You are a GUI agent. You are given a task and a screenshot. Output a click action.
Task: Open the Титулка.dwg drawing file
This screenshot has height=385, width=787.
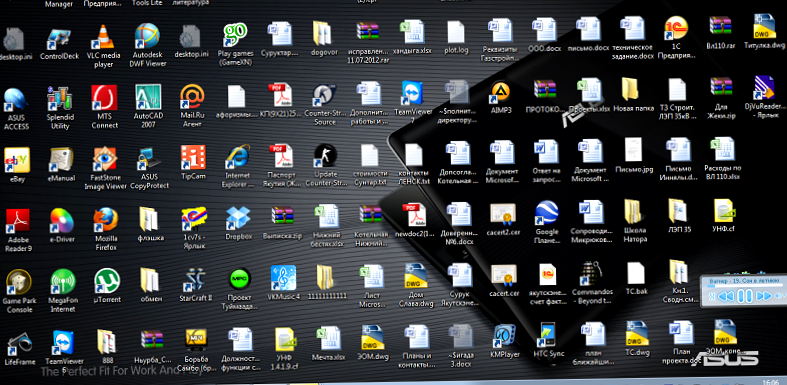click(x=764, y=32)
